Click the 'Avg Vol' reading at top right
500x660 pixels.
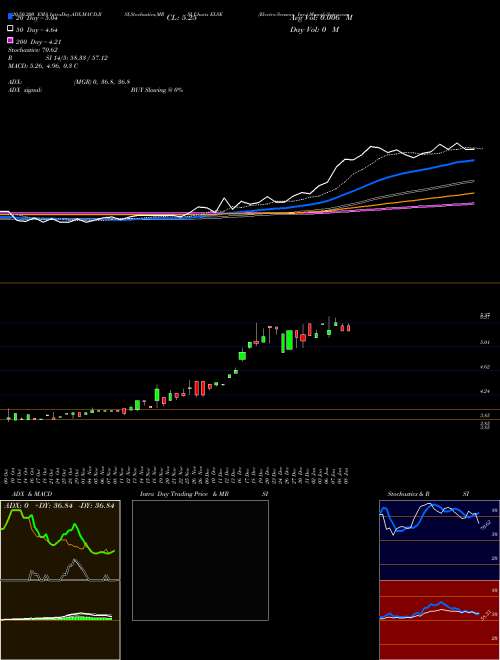point(321,18)
